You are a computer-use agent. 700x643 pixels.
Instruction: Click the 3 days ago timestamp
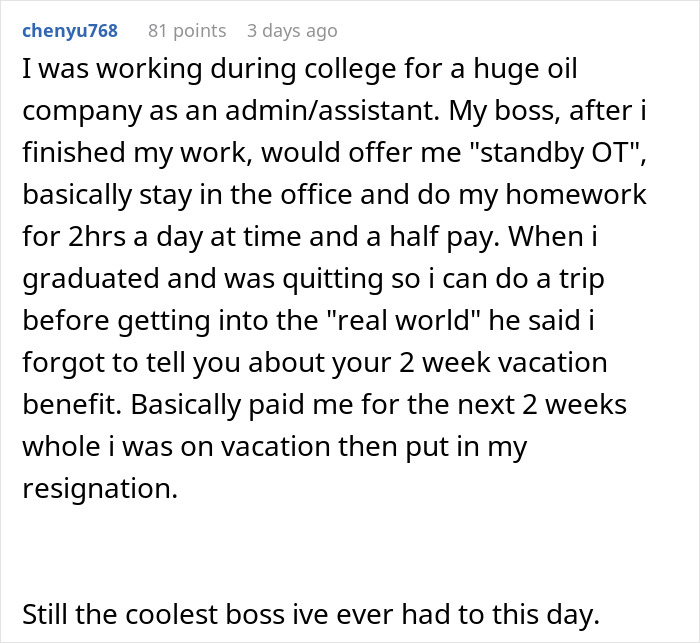(x=292, y=31)
